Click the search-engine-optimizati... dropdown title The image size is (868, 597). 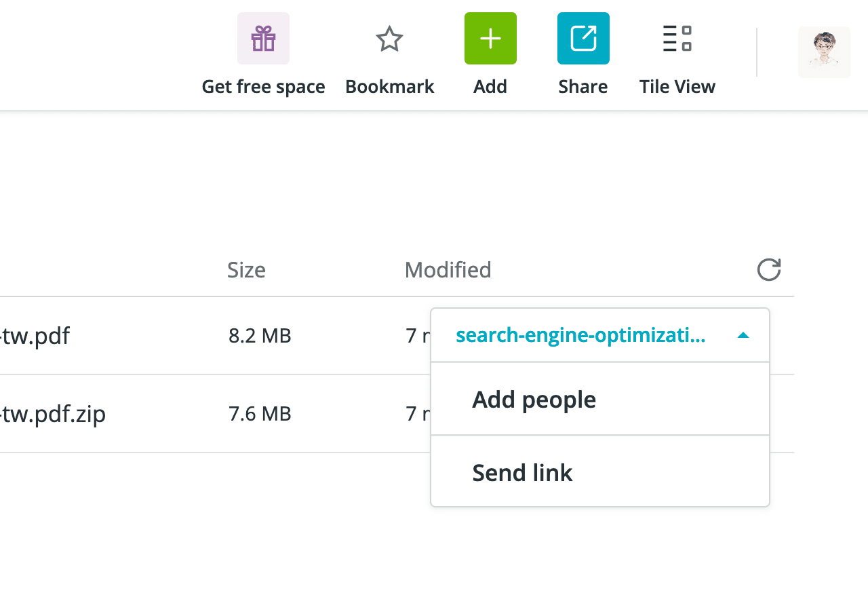(580, 335)
